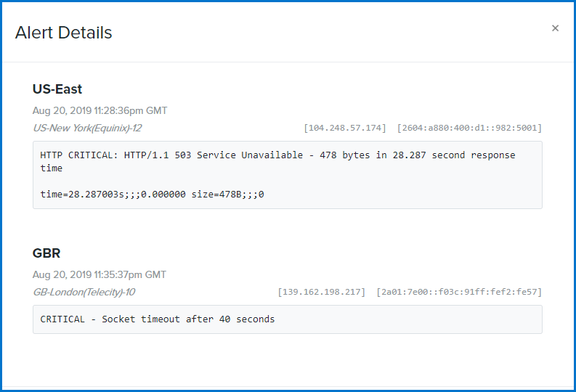Click the IPv6 address 2a01:7e00::f03c:91ff:fef2:fe57
The image size is (576, 392).
(459, 292)
